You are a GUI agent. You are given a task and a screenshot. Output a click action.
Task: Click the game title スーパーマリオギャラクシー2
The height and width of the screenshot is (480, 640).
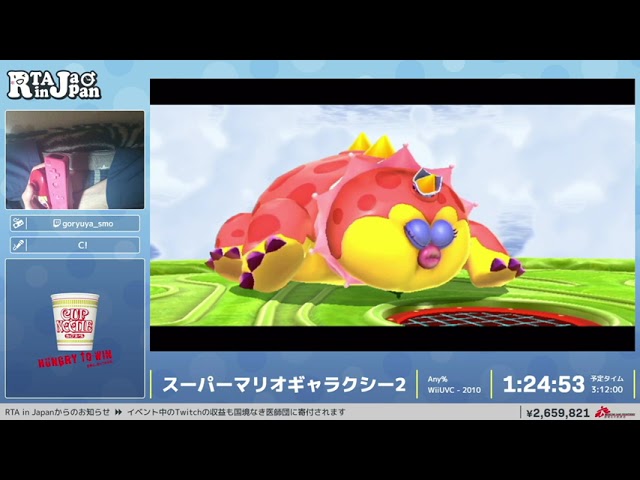click(284, 384)
